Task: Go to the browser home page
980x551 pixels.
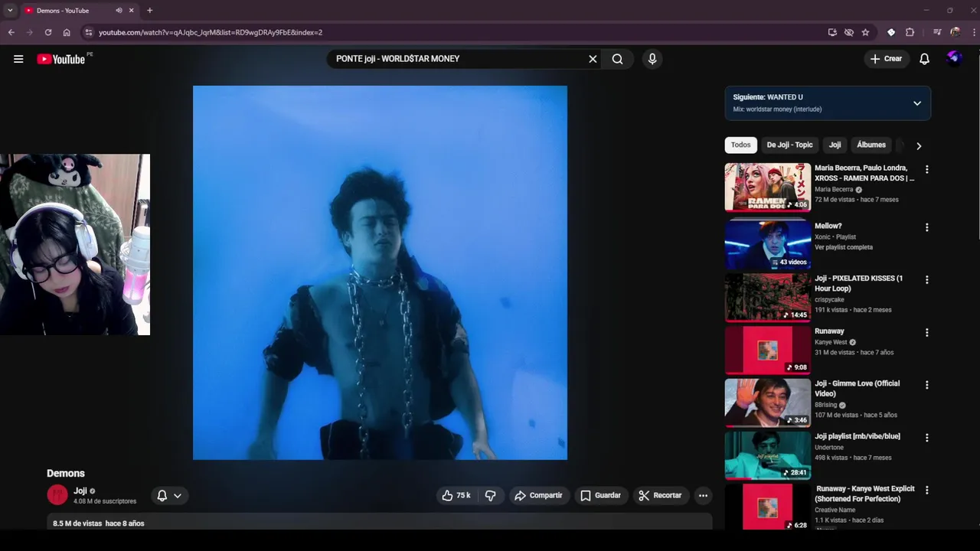Action: click(67, 32)
